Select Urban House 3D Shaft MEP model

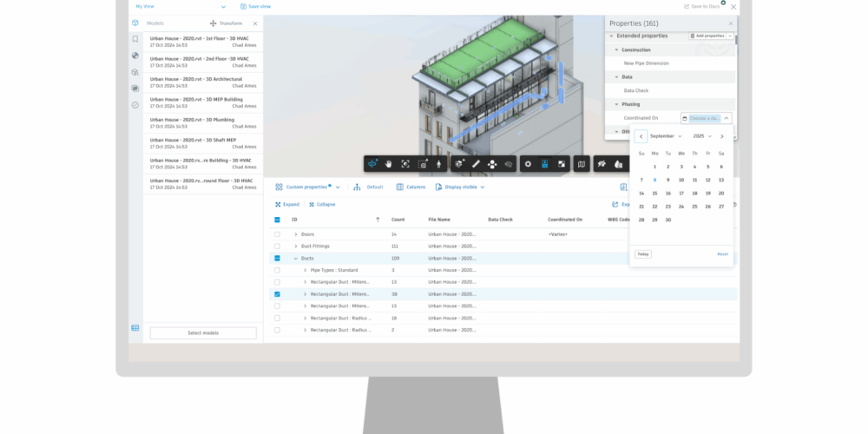[203, 143]
